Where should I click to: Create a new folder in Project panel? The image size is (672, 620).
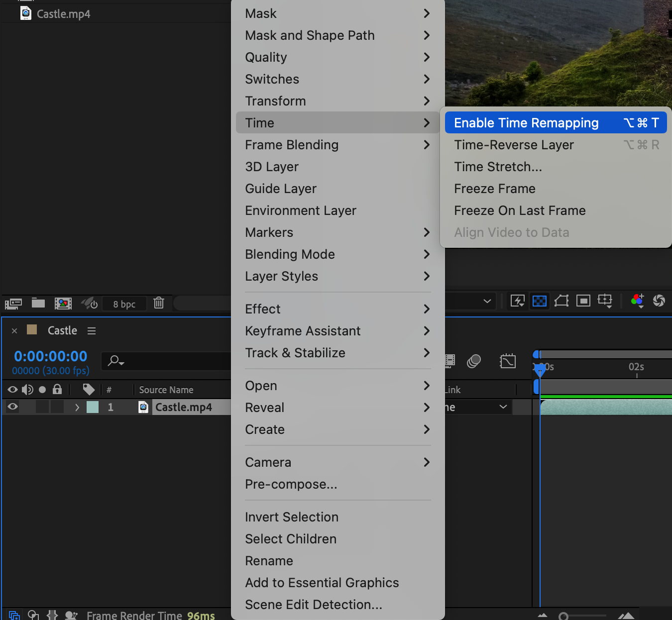coord(38,303)
